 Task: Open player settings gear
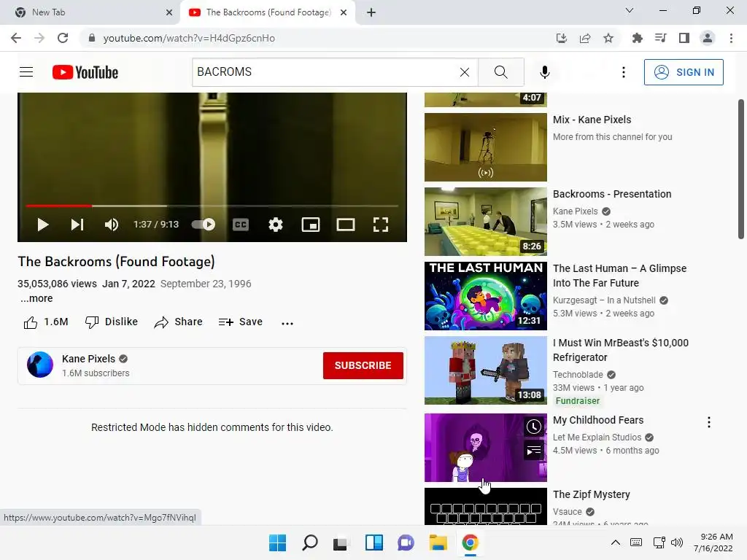275,225
